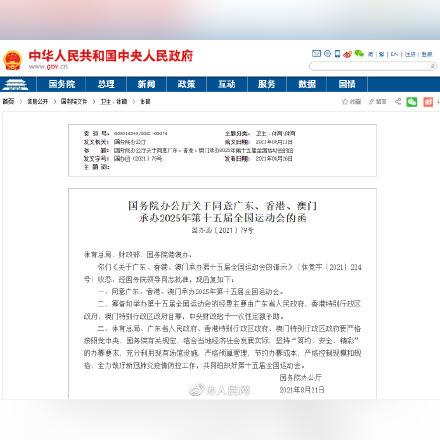Click the Tiananmen gate home icon

click(x=15, y=84)
